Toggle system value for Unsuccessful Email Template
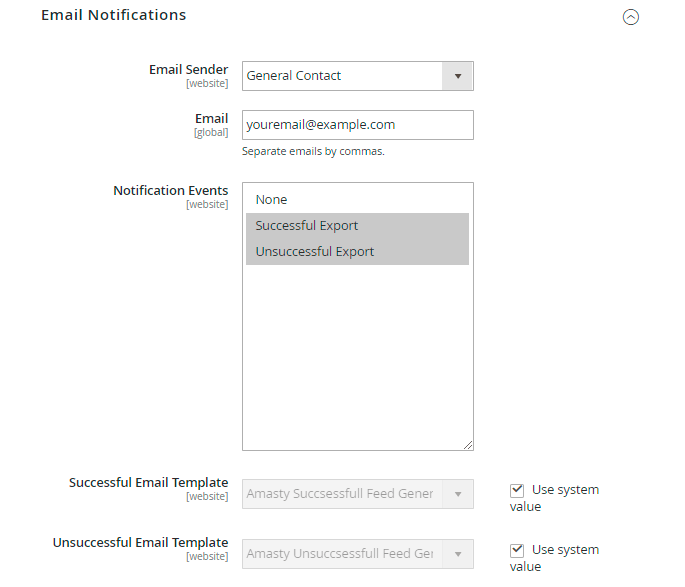The height and width of the screenshot is (587, 685). 517,550
